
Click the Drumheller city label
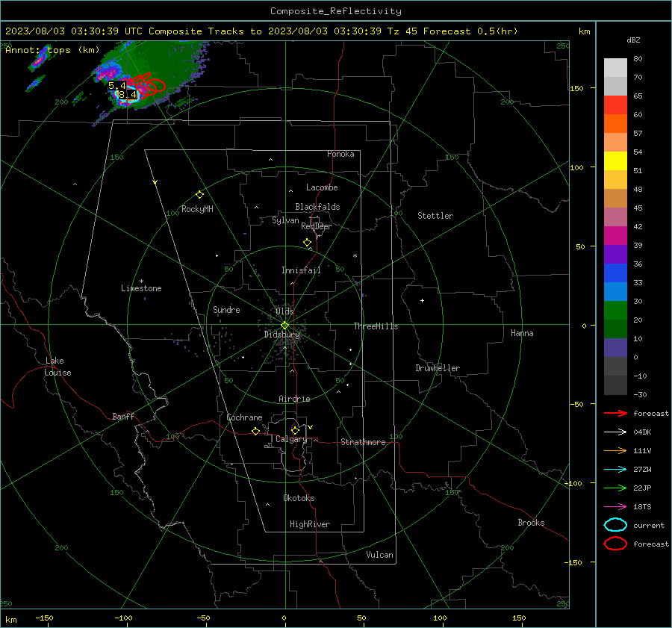(x=438, y=368)
